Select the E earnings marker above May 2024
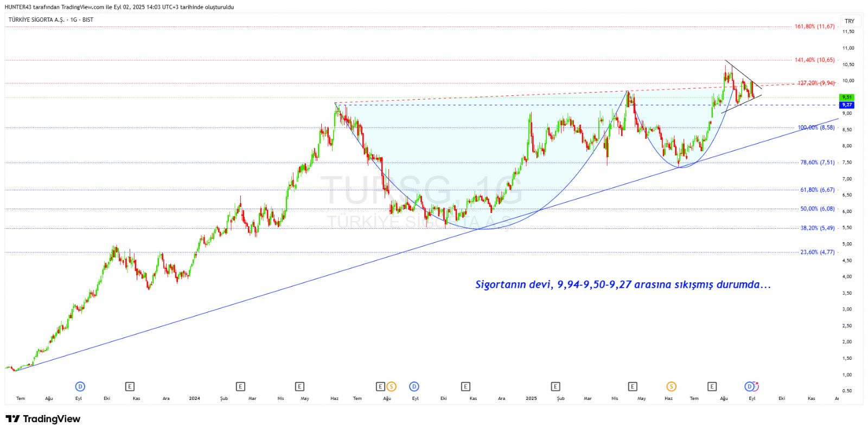The height and width of the screenshot is (433, 868). [x=299, y=386]
